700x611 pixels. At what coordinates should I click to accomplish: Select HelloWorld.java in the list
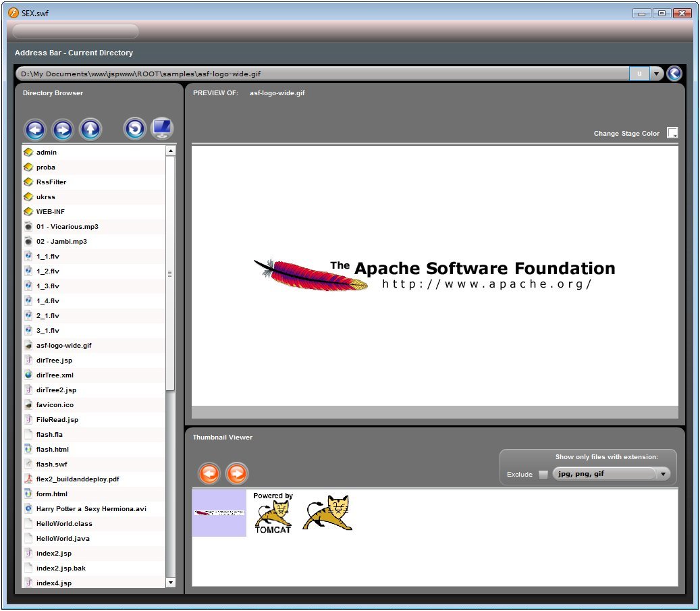tap(93, 538)
